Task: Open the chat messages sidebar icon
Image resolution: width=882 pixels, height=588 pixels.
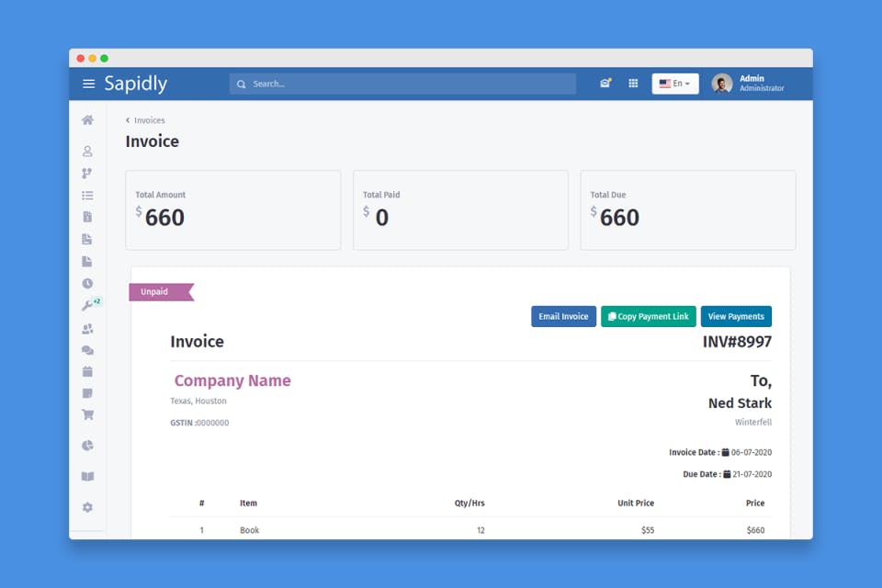Action: (87, 350)
